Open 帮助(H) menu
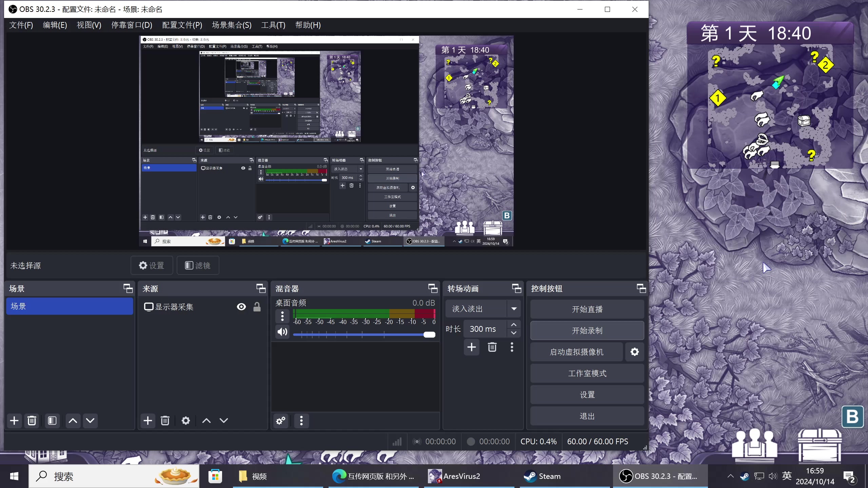This screenshot has height=488, width=868. [x=308, y=25]
